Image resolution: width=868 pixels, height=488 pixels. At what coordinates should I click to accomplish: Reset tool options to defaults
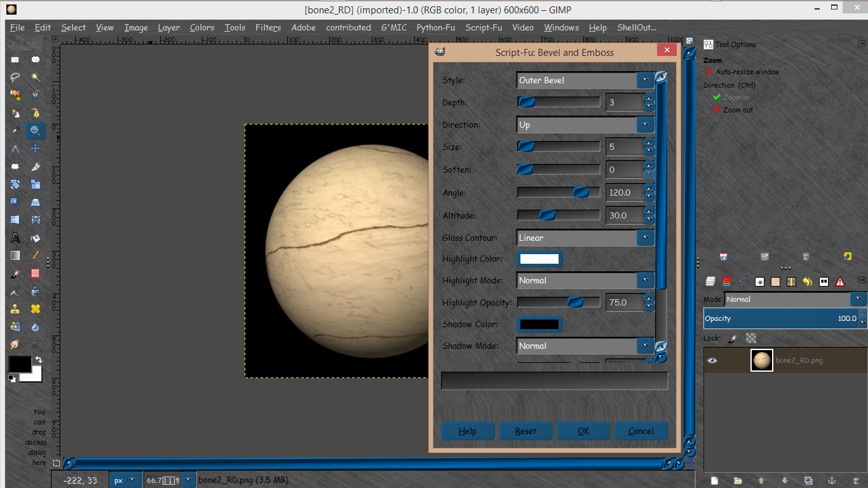pyautogui.click(x=847, y=257)
